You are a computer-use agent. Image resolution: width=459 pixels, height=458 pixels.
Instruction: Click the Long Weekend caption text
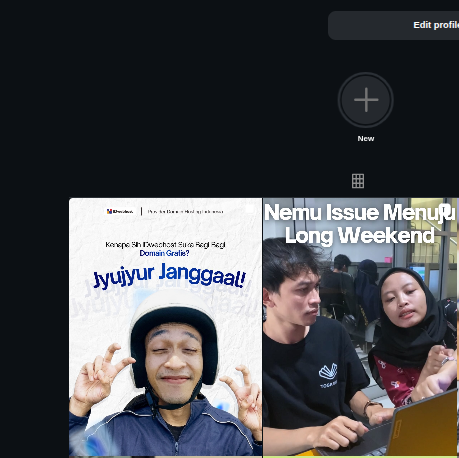(x=360, y=235)
